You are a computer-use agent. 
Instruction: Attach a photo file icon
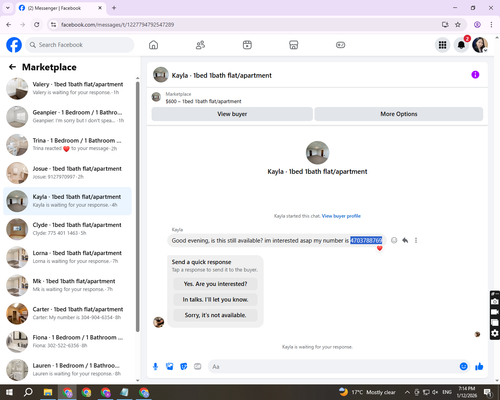[170, 367]
